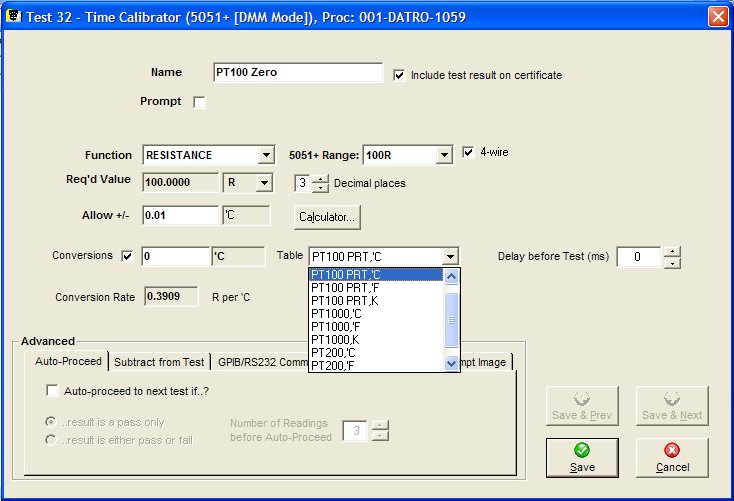Expand the Function RESISTANCE dropdown
734x501 pixels.
(266, 155)
